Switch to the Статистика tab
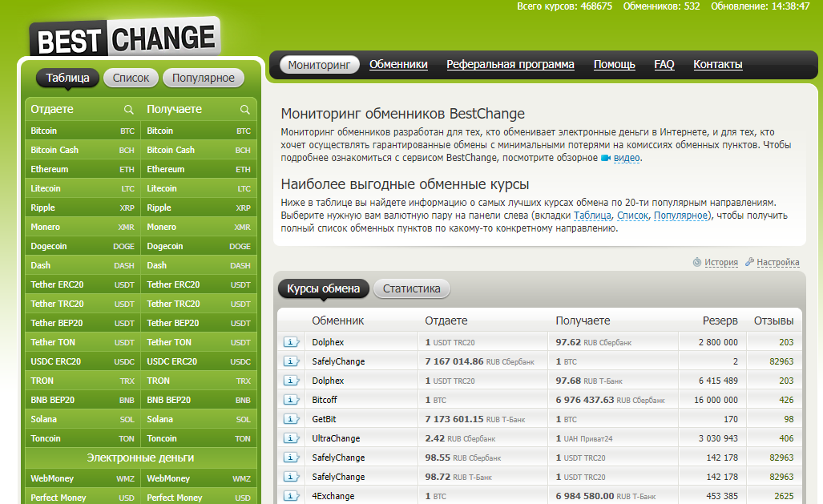The image size is (823, 504). 411,289
